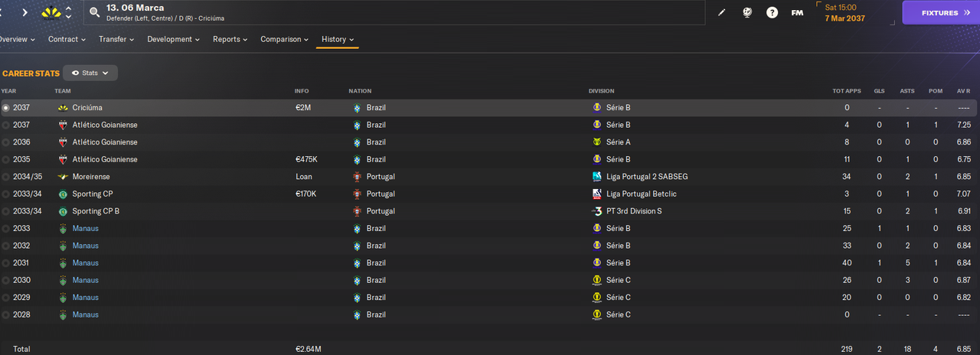Click Série A league logo in 2036 row
The height and width of the screenshot is (355, 980).
click(597, 142)
